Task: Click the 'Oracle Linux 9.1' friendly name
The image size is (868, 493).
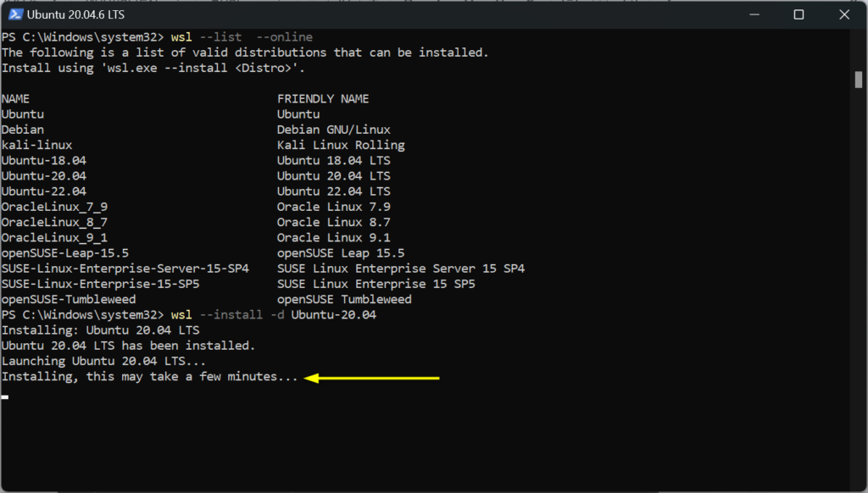Action: 333,238
